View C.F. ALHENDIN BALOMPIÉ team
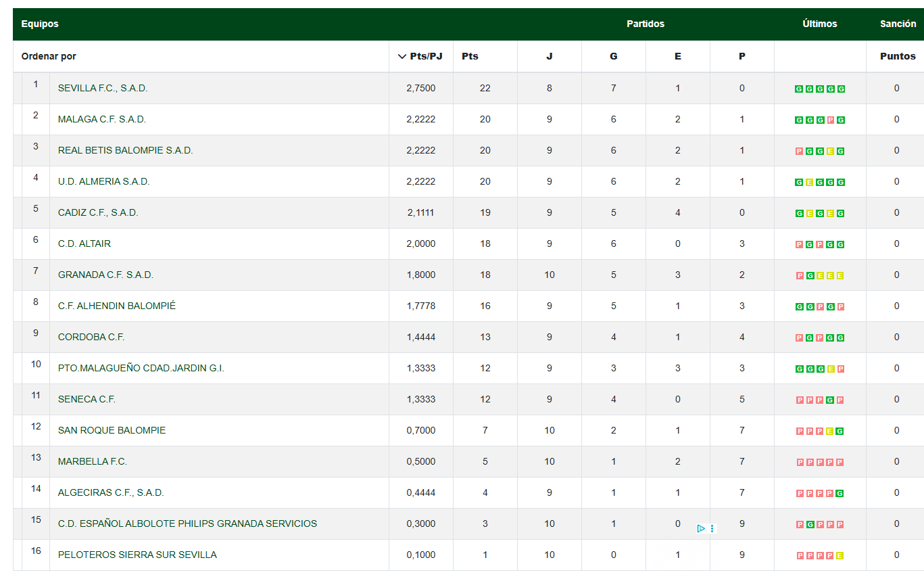The height and width of the screenshot is (581, 924). [117, 306]
